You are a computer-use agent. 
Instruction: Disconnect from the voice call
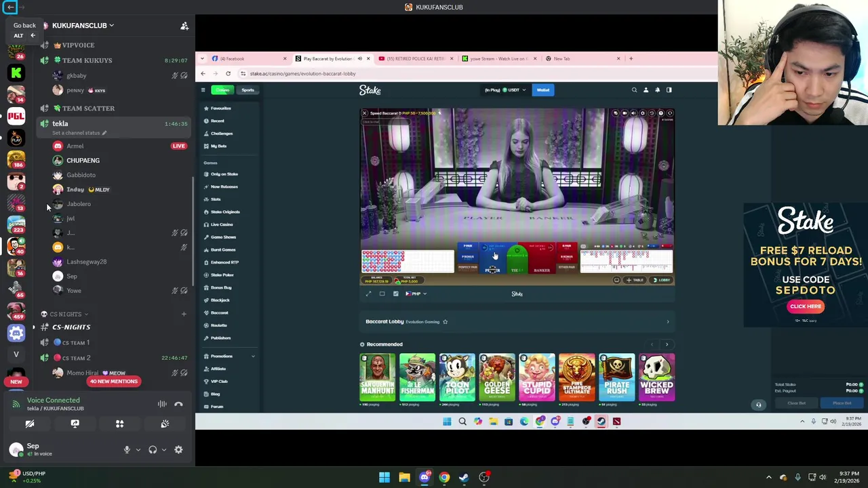[178, 405]
